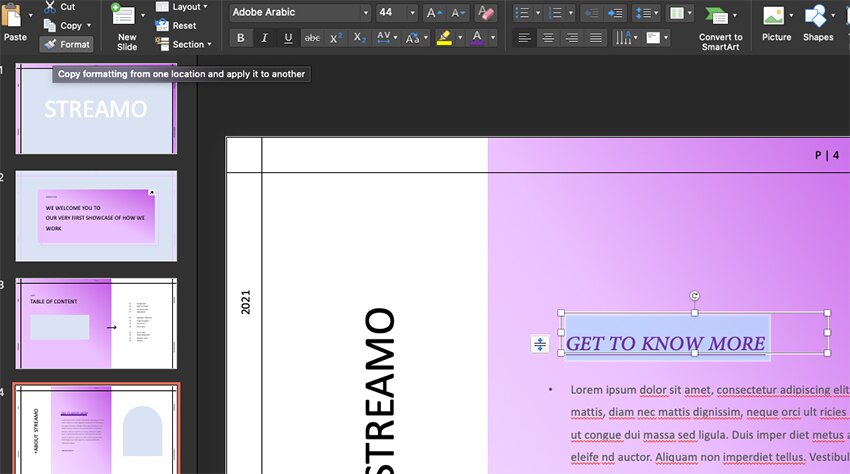Select the Table of Content slide thumbnail
850x474 pixels.
96,324
